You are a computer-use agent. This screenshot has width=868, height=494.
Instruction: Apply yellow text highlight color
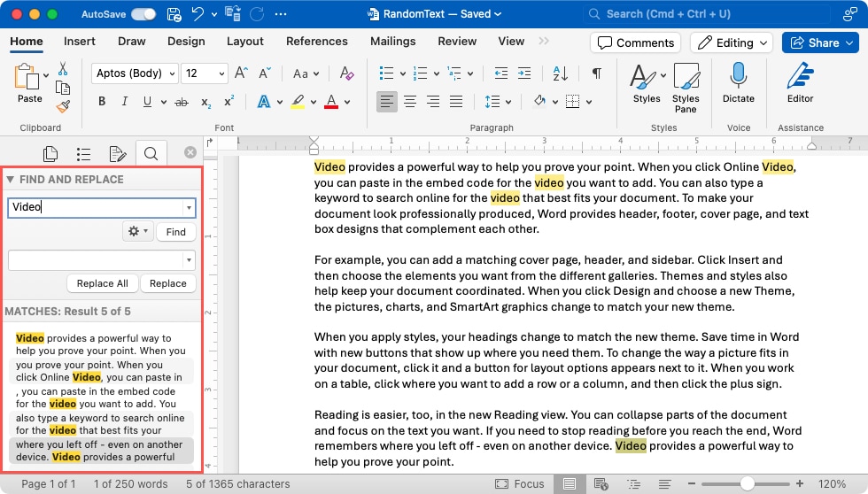[x=298, y=102]
